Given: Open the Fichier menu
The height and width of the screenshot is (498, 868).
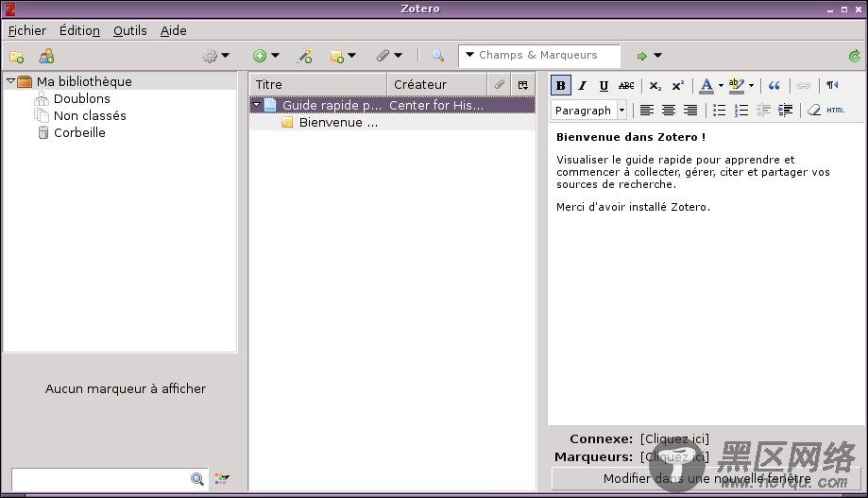Looking at the screenshot, I should (x=27, y=30).
